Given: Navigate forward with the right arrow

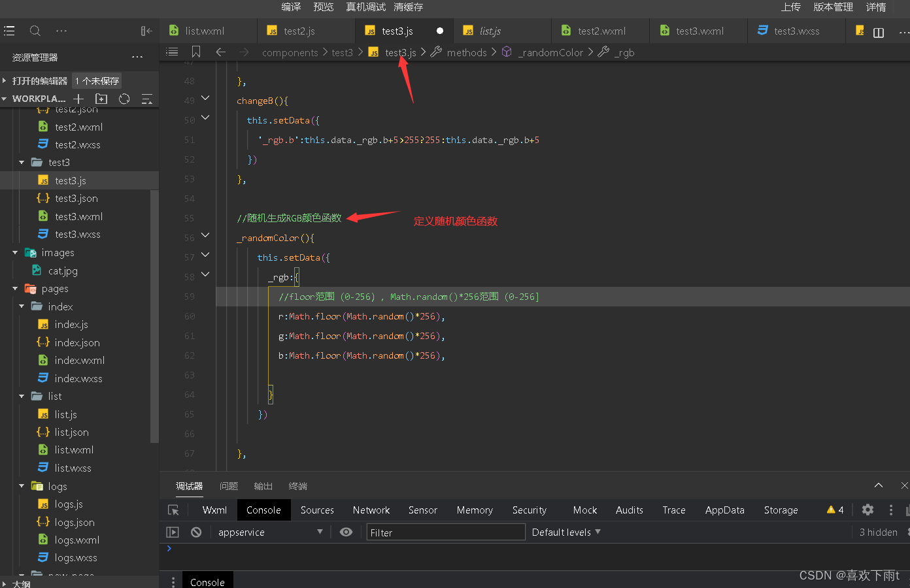Looking at the screenshot, I should coord(244,52).
